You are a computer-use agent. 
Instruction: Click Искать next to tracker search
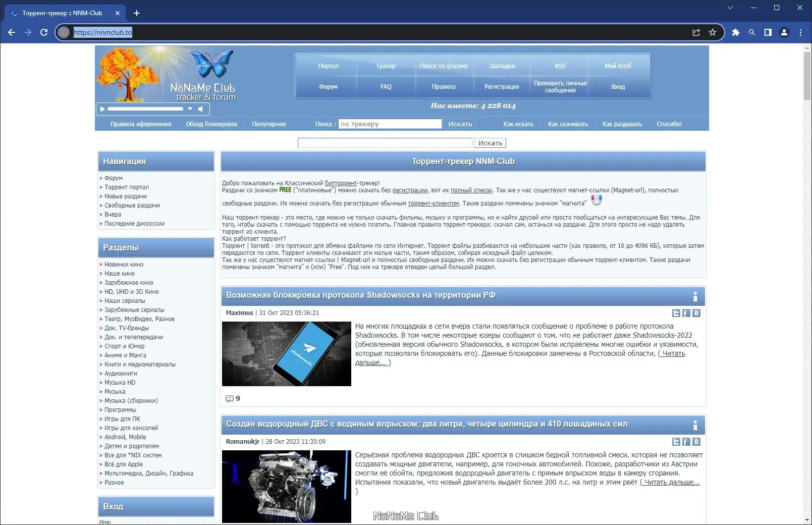pos(460,124)
